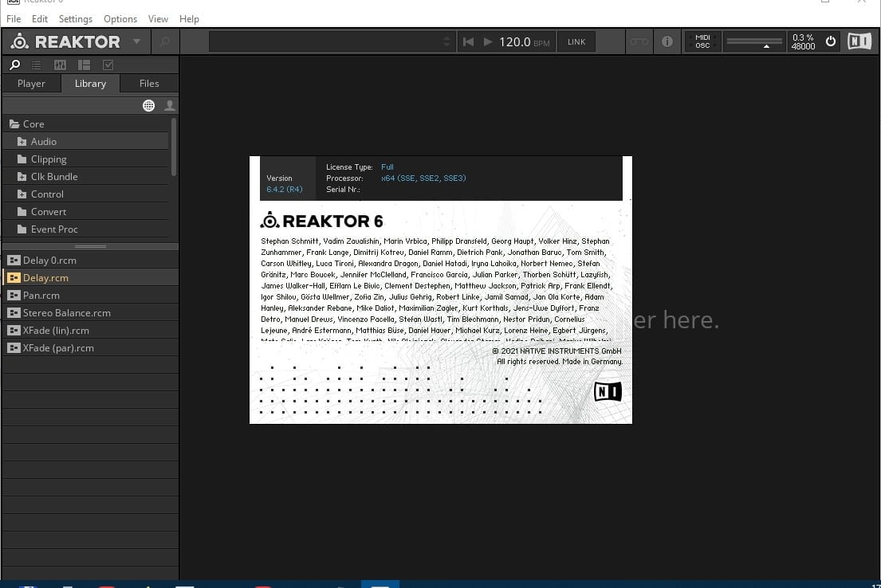
Task: Open the Edit menu
Action: tap(39, 19)
